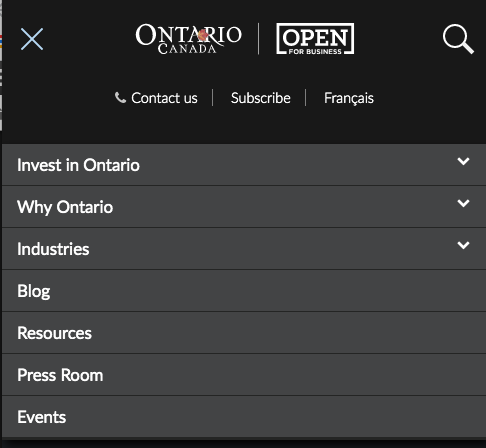Select the Why Ontario menu item
This screenshot has width=486, height=448.
coord(244,207)
